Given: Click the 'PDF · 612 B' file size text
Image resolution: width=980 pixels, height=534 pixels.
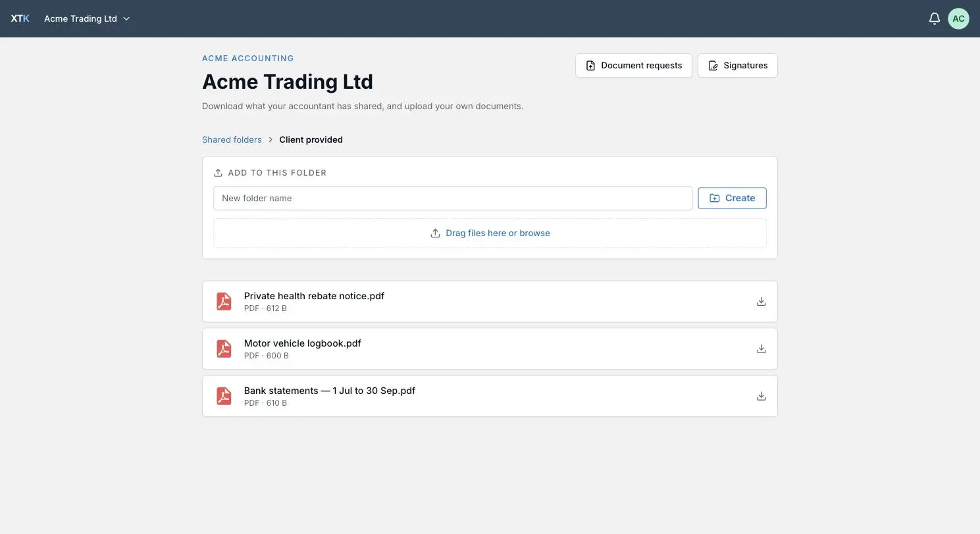Looking at the screenshot, I should [265, 308].
